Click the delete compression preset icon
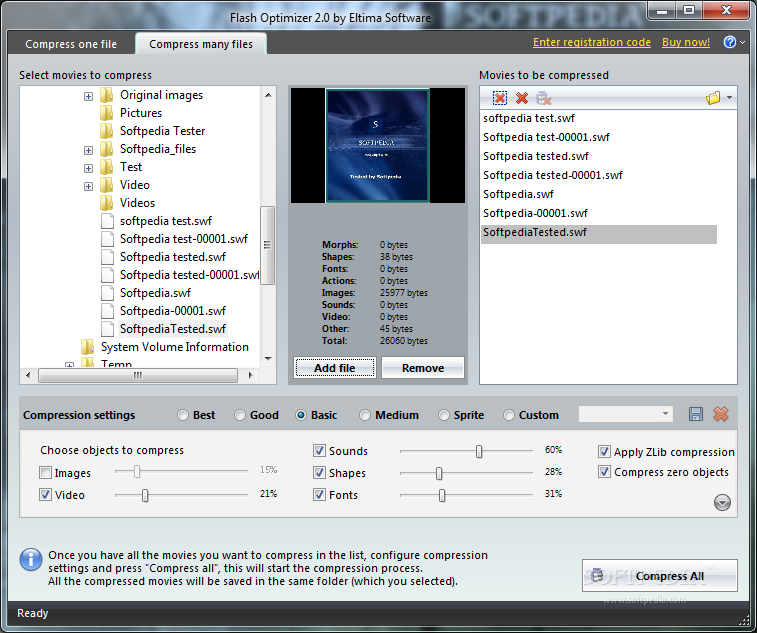The height and width of the screenshot is (633, 757). (721, 414)
